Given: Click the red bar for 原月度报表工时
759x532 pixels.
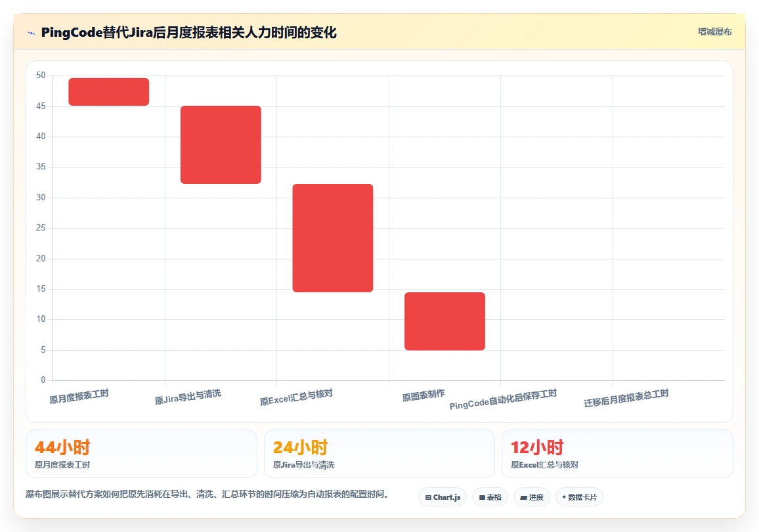Looking at the screenshot, I should [x=109, y=91].
